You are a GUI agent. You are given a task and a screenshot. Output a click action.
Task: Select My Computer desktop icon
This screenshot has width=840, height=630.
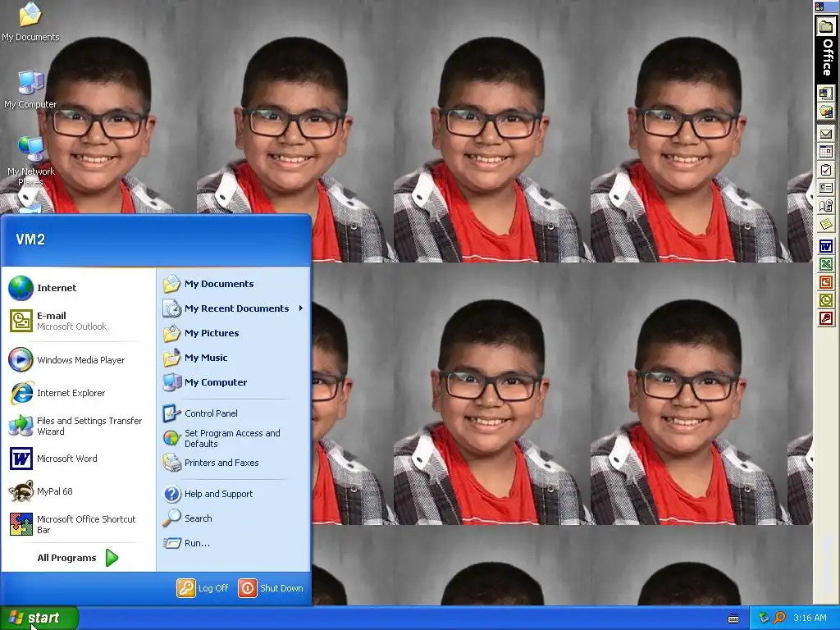(x=30, y=89)
